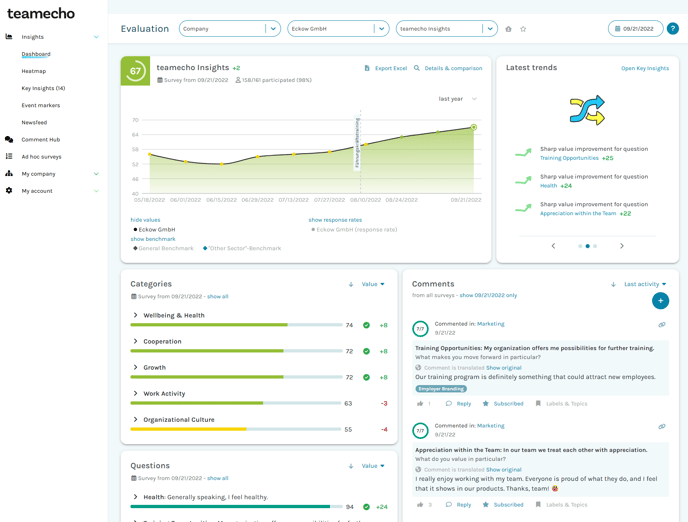Open Key Insights (14) in sidebar

(x=43, y=88)
